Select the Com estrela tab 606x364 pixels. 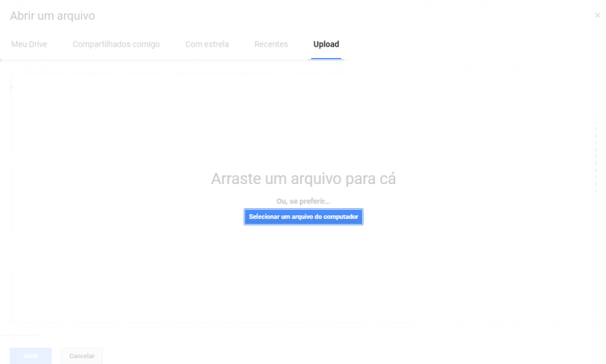coord(207,44)
